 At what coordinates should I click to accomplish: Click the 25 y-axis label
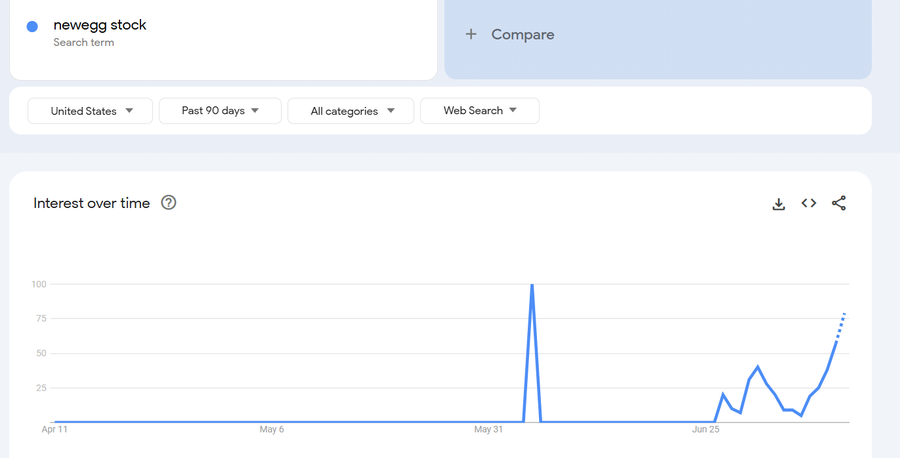42,388
